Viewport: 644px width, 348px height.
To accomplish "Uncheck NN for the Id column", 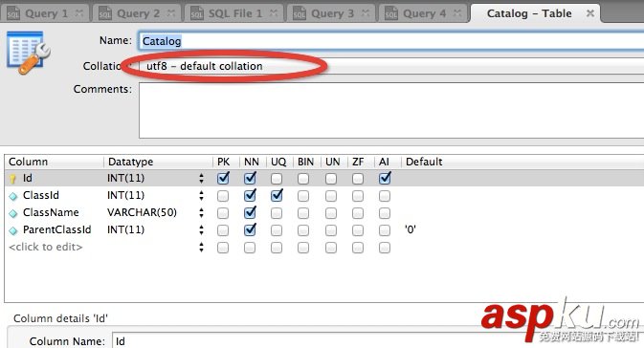I will (x=250, y=178).
